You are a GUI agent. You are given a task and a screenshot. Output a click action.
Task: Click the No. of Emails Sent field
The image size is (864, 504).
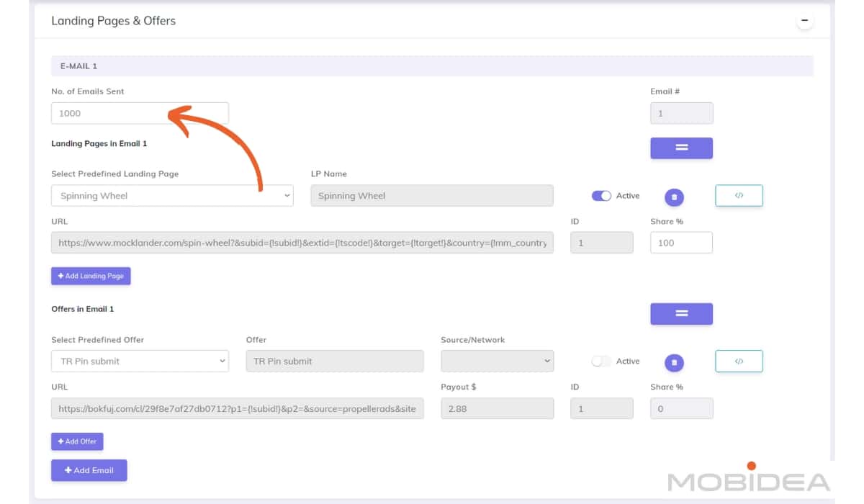[140, 113]
